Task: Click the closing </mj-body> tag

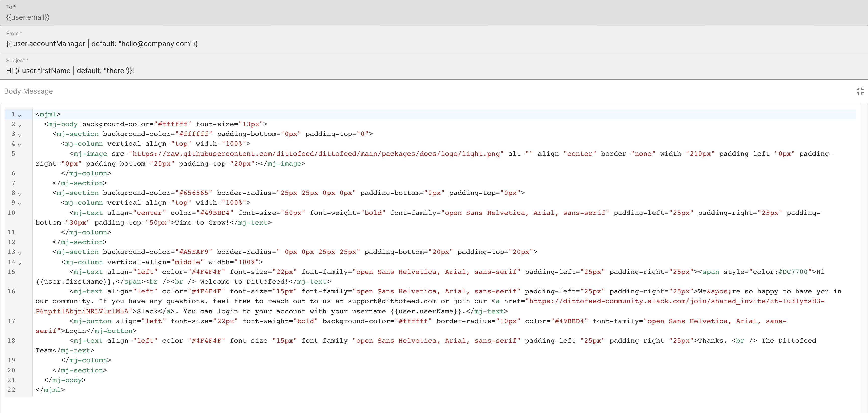Action: click(x=65, y=380)
